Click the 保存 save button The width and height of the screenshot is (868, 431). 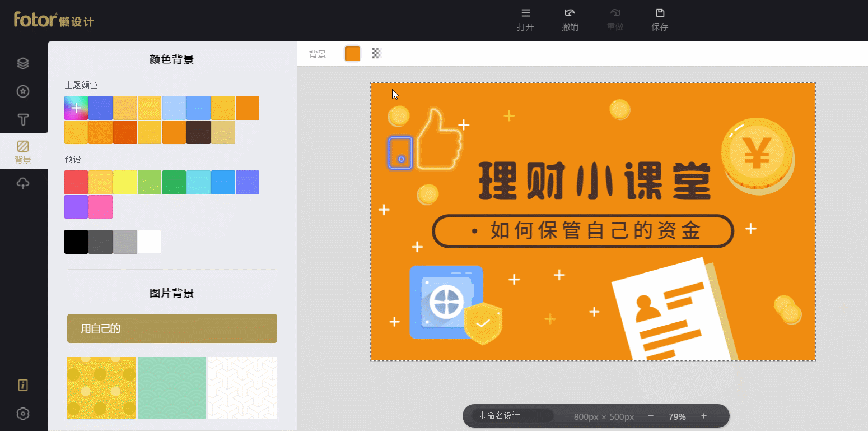[x=660, y=20]
